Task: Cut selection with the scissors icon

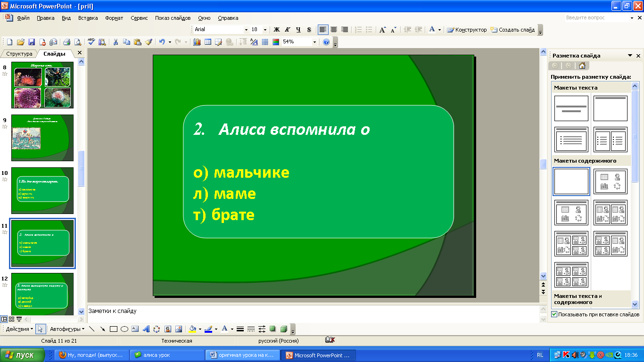Action: pyautogui.click(x=116, y=42)
